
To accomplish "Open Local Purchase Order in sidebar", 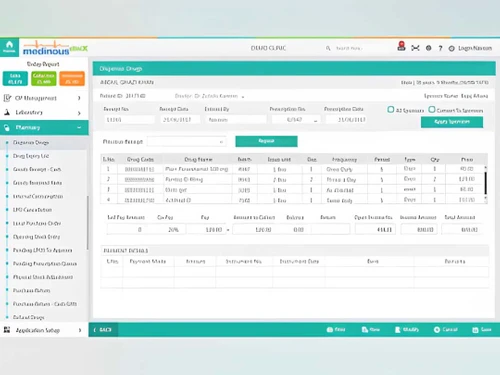I will 37,223.
